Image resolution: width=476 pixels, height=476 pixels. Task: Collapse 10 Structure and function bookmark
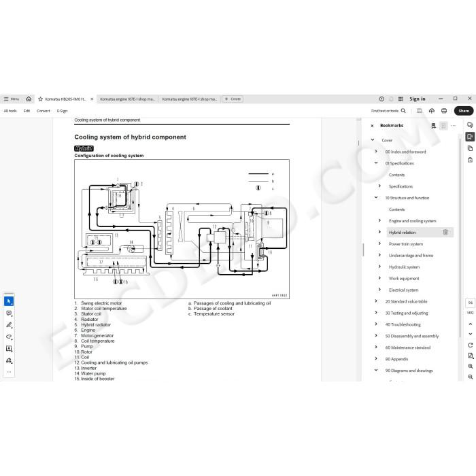coord(376,197)
